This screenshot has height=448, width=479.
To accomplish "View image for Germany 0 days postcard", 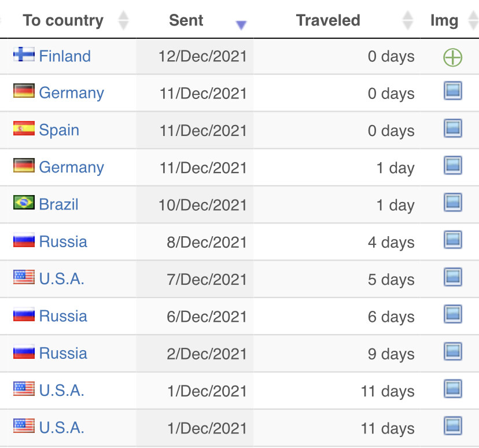I will 453,91.
